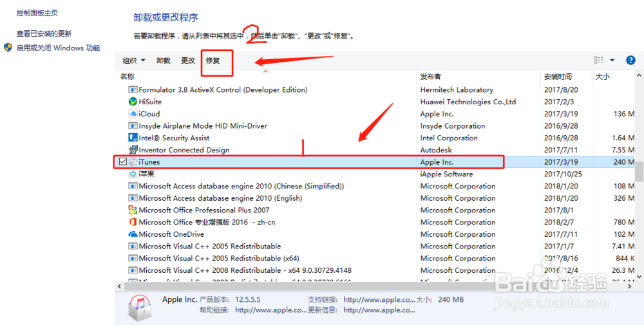Click the HiSuite program icon
The image size is (644, 325).
point(133,101)
